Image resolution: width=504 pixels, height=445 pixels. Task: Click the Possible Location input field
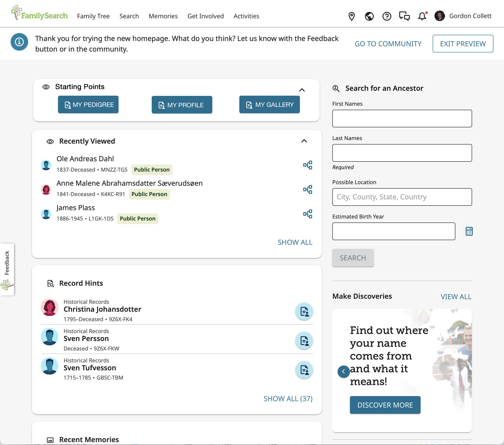tap(402, 197)
